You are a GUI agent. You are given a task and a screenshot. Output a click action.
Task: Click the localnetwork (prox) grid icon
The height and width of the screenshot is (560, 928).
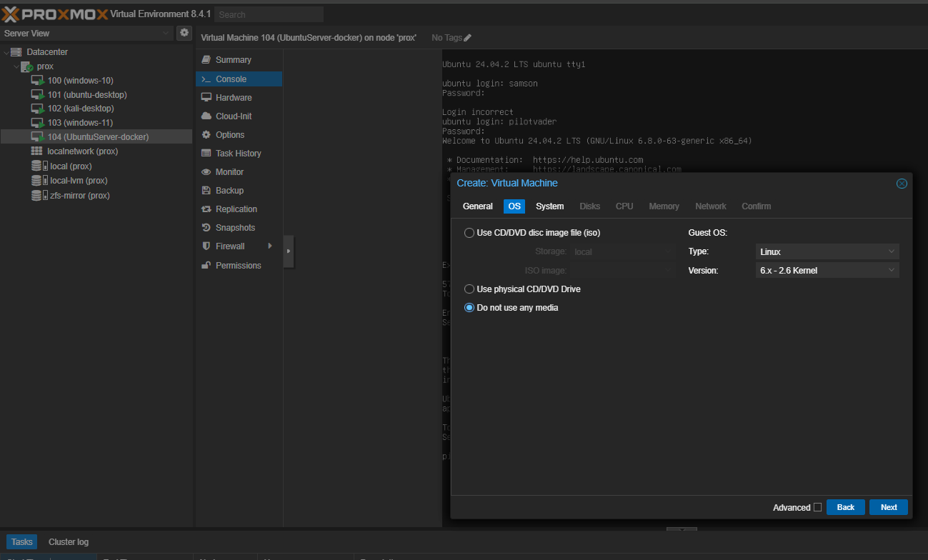[36, 151]
